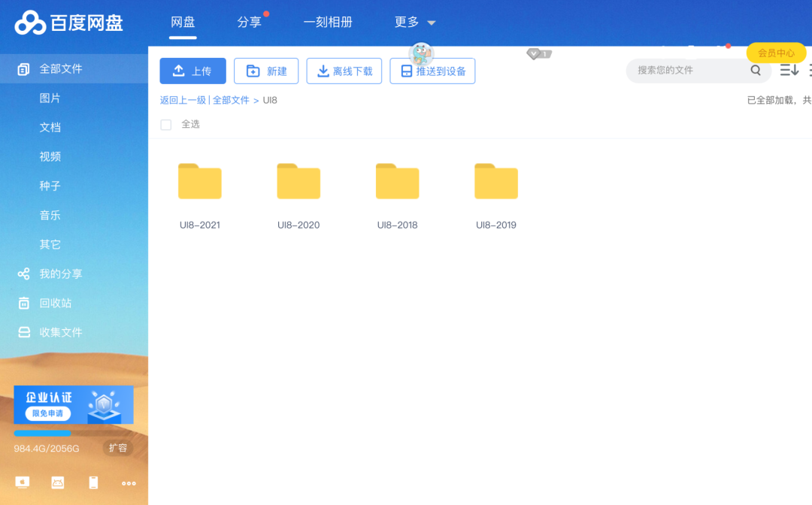The width and height of the screenshot is (812, 505).
Task: Click the storage usage progress bar
Action: [x=74, y=433]
